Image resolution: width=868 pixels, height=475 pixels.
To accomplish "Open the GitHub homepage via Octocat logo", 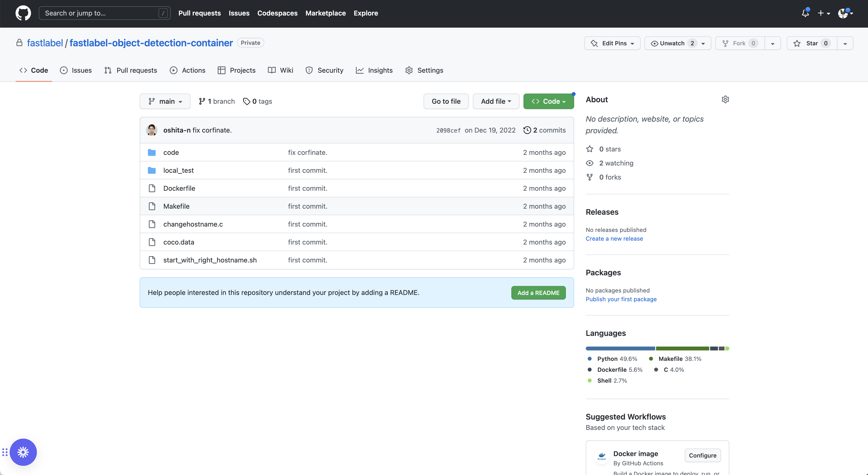I will [x=23, y=13].
